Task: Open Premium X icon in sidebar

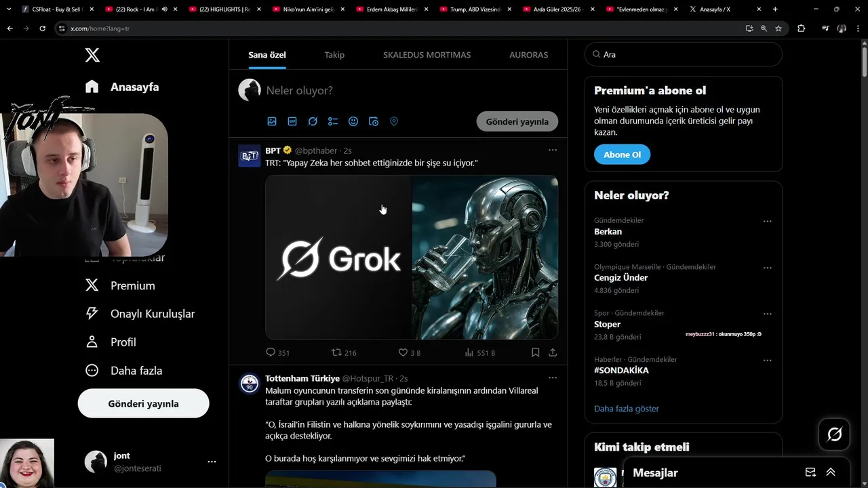Action: pyautogui.click(x=92, y=285)
